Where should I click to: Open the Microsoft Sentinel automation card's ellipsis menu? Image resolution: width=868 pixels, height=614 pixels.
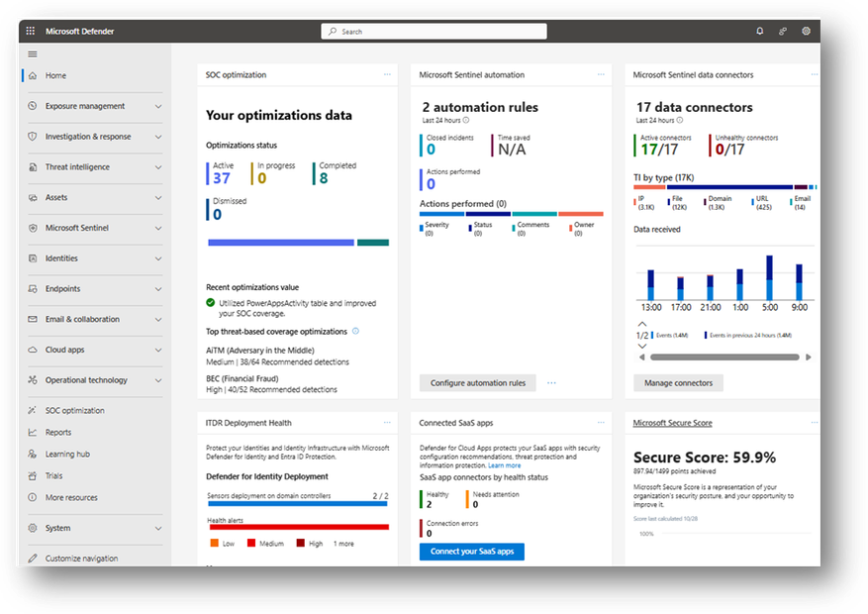point(601,74)
